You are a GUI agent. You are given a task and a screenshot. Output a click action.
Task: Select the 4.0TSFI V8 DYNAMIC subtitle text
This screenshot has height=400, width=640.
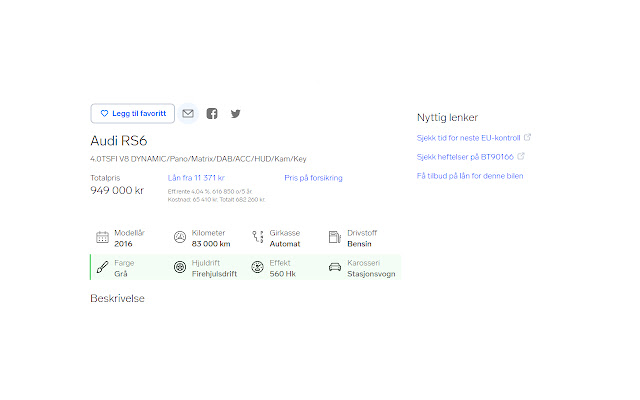point(198,159)
